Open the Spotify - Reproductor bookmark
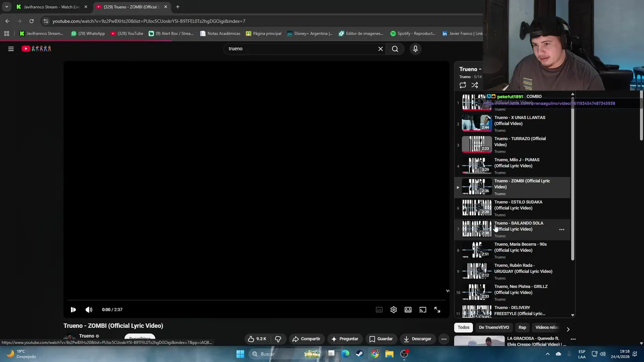Screen dimensions: 644x362 tap(413, 34)
